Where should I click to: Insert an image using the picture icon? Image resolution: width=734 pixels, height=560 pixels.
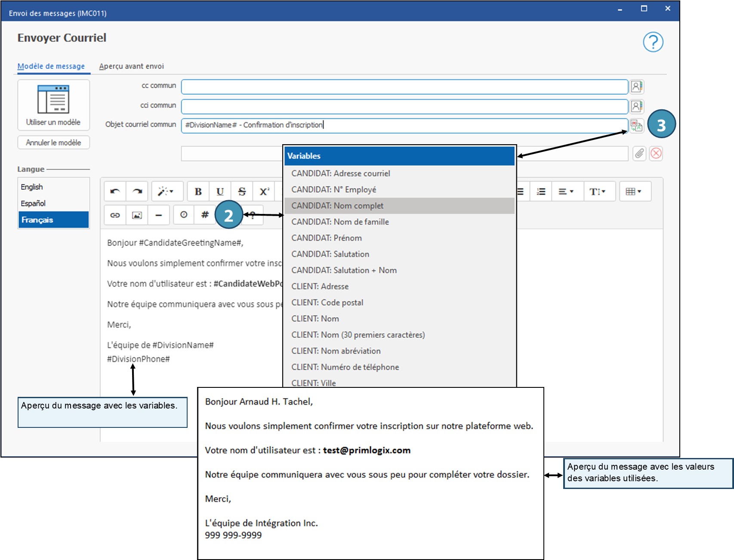137,215
